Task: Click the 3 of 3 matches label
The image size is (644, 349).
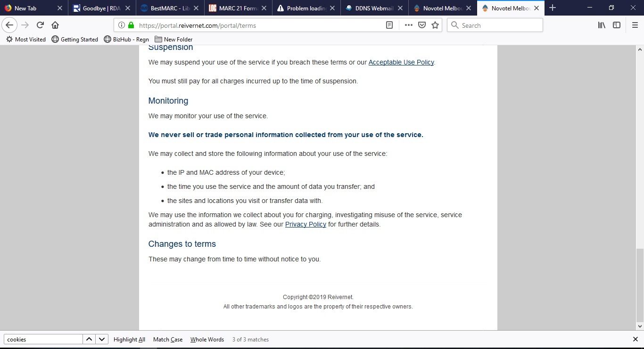Action: click(250, 339)
